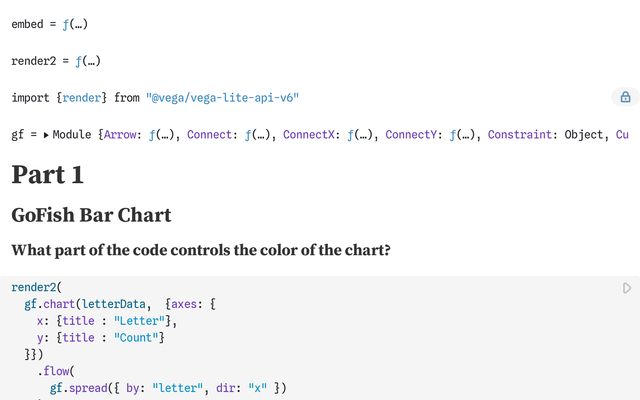Click the Part 1 heading
640x400 pixels.
[47, 175]
